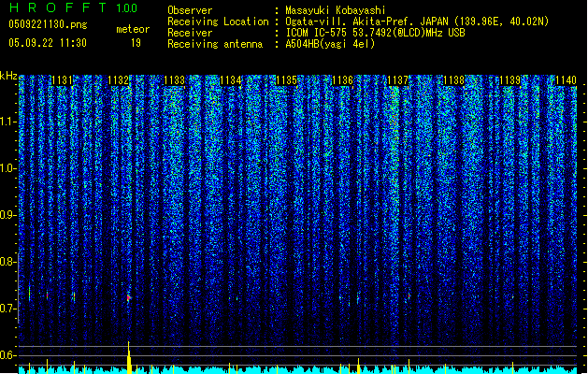
Task: Click the A504HB(yagi 4el) antenna value
Action: click(330, 44)
